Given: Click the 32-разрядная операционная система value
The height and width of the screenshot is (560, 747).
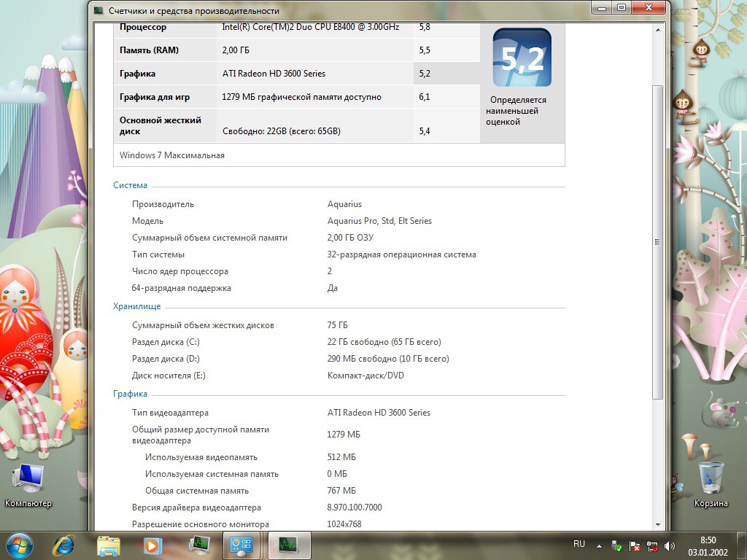Looking at the screenshot, I should pyautogui.click(x=402, y=254).
